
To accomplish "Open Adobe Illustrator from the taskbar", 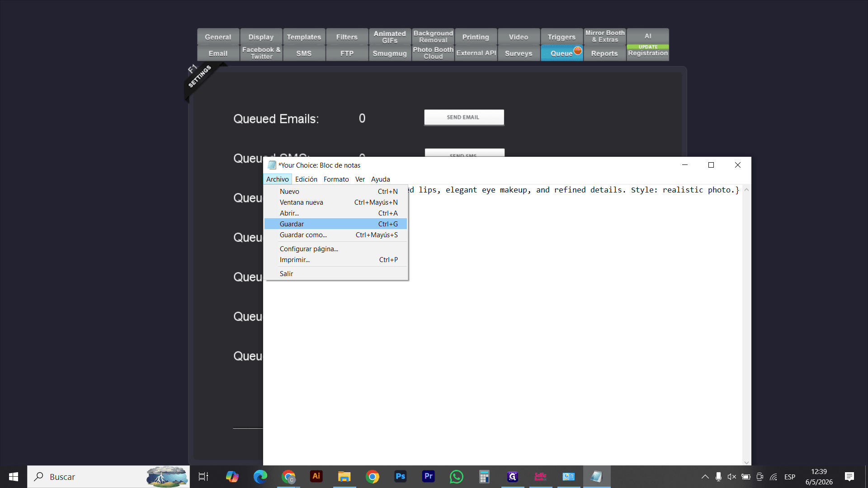I will (x=316, y=477).
